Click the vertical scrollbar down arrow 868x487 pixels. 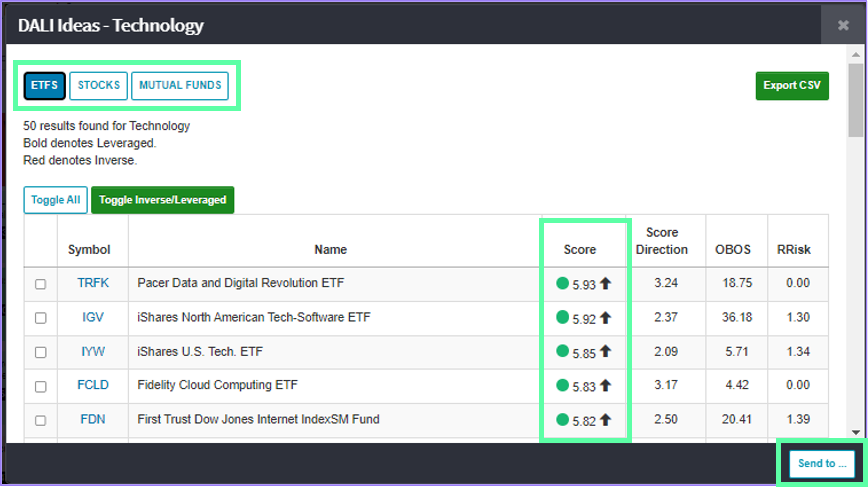pos(855,431)
